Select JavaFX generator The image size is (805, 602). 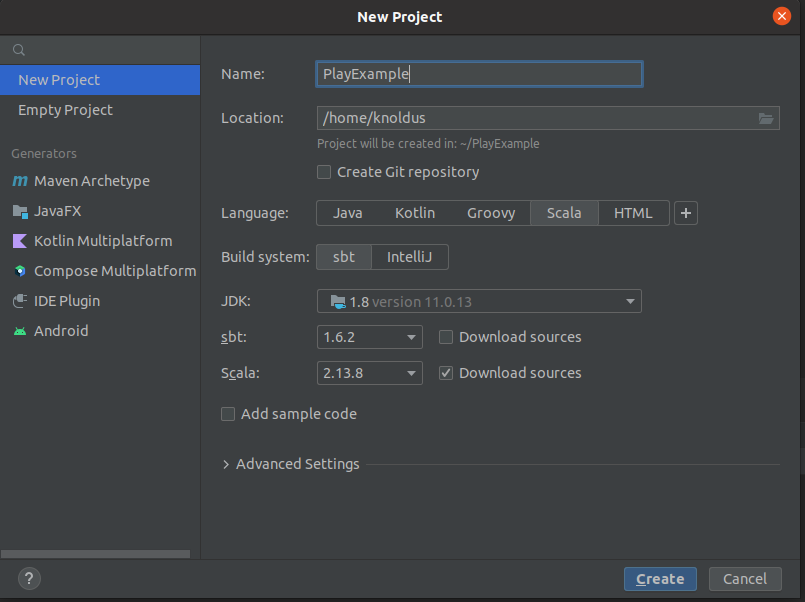(100, 211)
